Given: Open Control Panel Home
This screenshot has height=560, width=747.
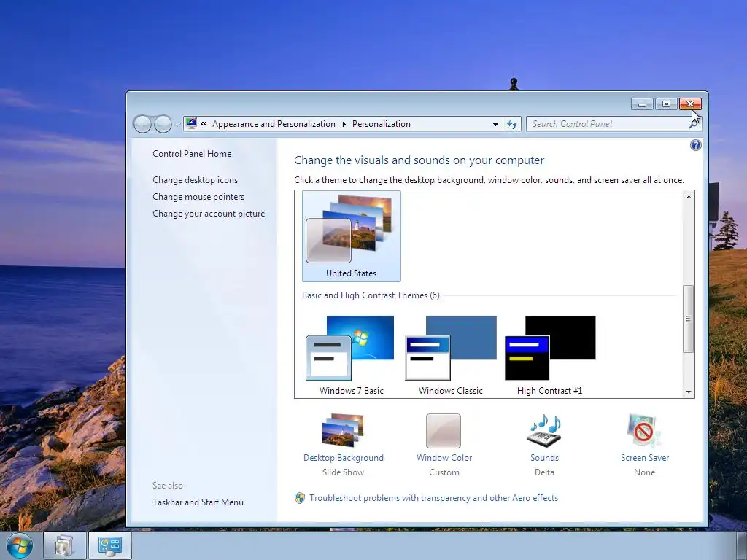Looking at the screenshot, I should 192,154.
